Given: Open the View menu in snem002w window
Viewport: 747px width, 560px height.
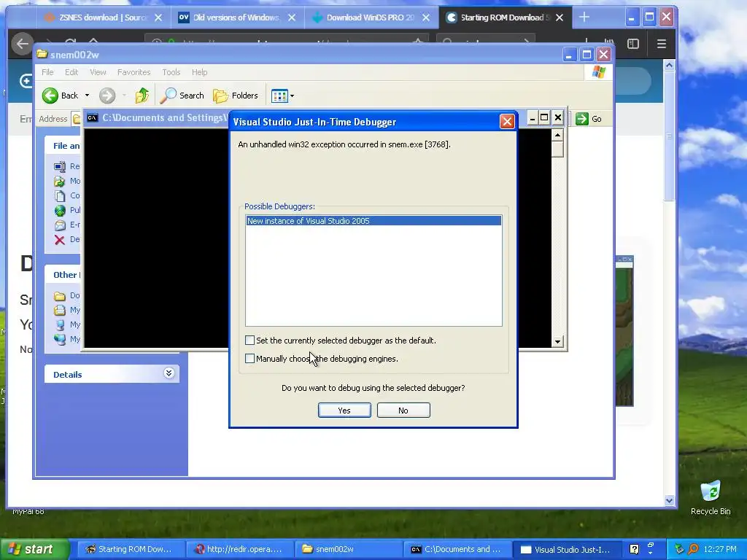Looking at the screenshot, I should (x=98, y=72).
